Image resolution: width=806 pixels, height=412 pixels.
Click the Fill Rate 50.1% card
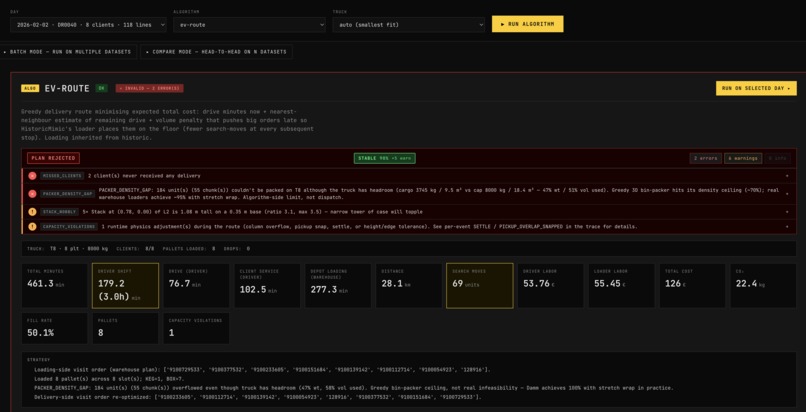[54, 328]
